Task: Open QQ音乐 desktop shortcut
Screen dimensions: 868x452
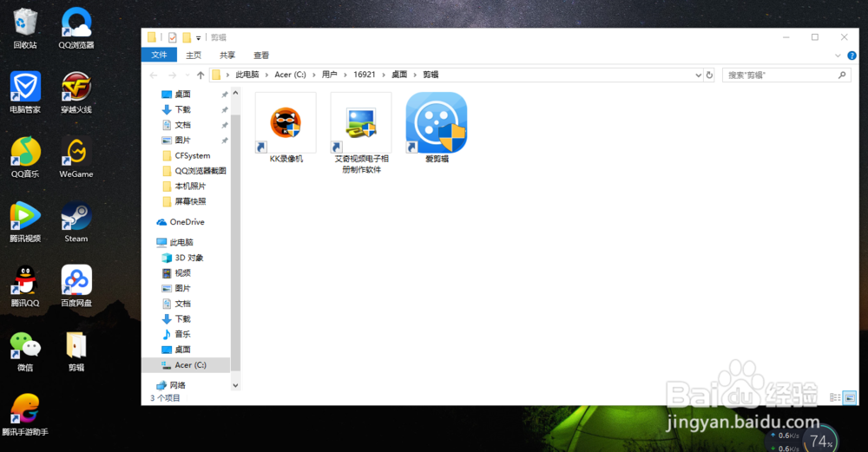Action: tap(25, 157)
